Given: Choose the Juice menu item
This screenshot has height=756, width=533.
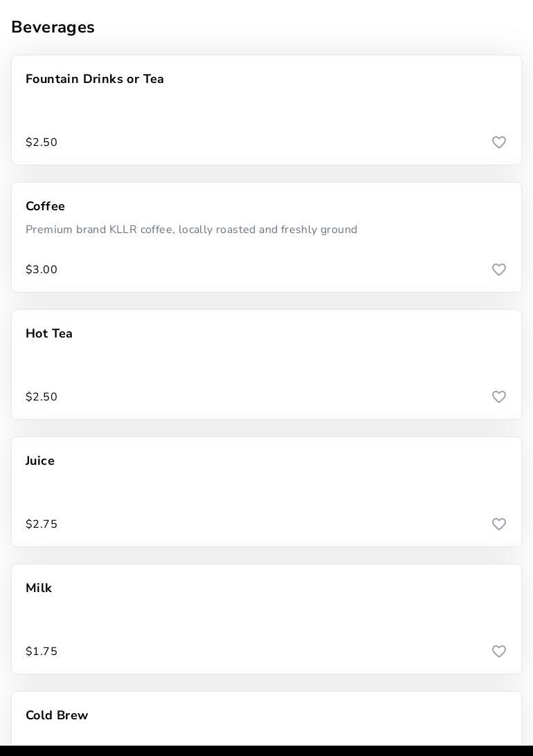Looking at the screenshot, I should 40,461.
